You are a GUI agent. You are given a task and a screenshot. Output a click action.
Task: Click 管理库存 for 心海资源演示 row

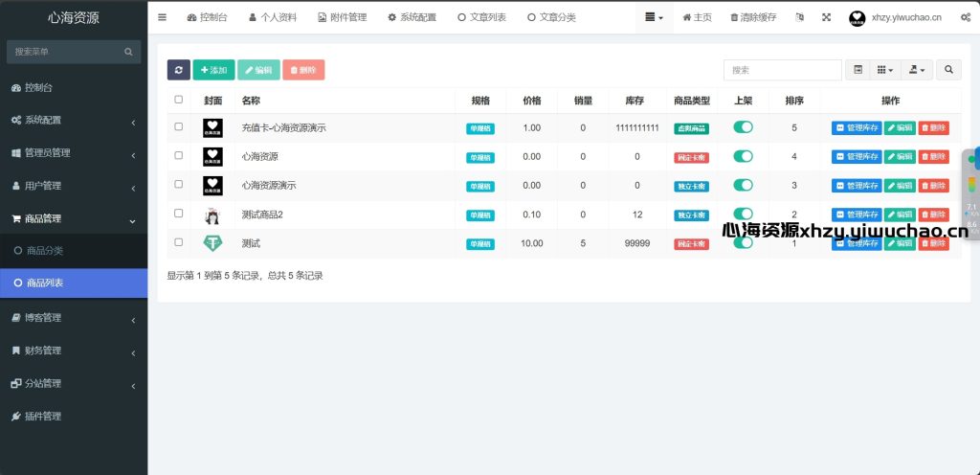pyautogui.click(x=857, y=186)
